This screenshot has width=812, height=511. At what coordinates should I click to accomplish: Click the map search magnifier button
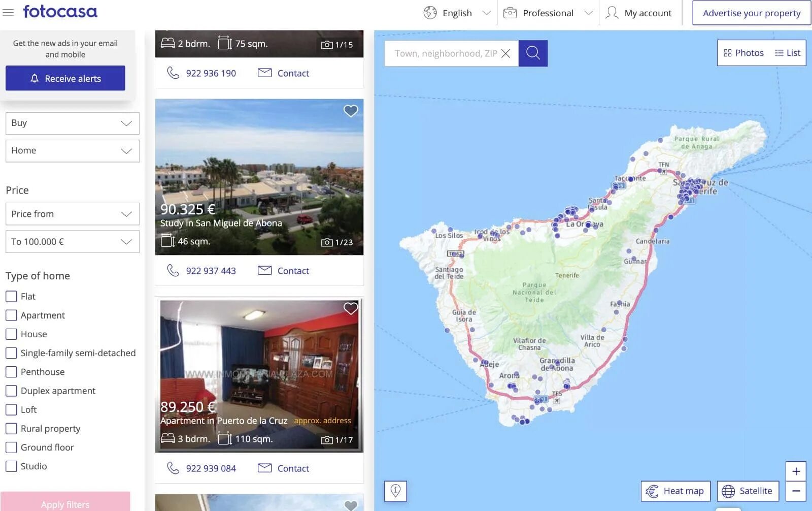pyautogui.click(x=533, y=53)
